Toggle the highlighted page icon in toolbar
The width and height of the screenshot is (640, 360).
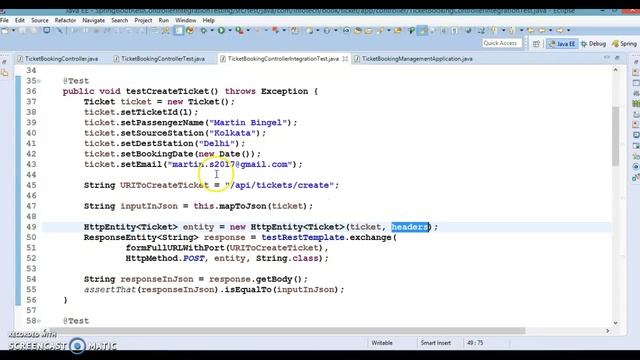pyautogui.click(x=178, y=31)
